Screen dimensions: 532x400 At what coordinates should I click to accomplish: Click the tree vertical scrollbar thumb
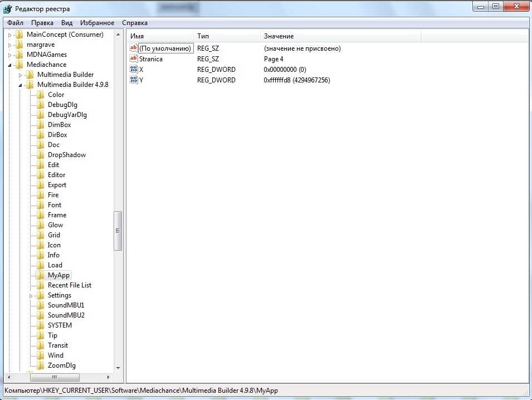(118, 231)
